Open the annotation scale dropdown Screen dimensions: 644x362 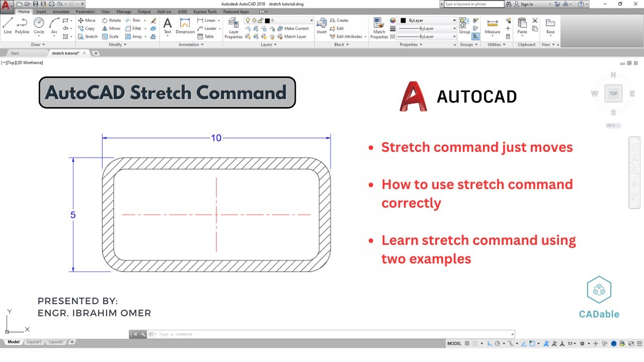[573, 343]
